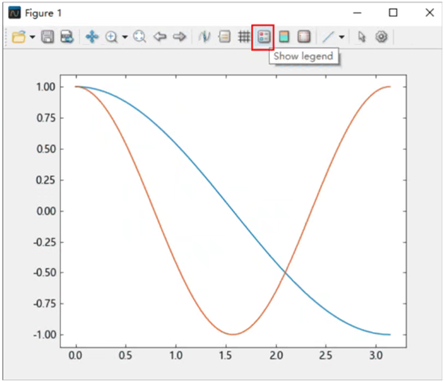The height and width of the screenshot is (382, 444).
Task: Click the y-axis label -0.50
Action: pyautogui.click(x=44, y=273)
